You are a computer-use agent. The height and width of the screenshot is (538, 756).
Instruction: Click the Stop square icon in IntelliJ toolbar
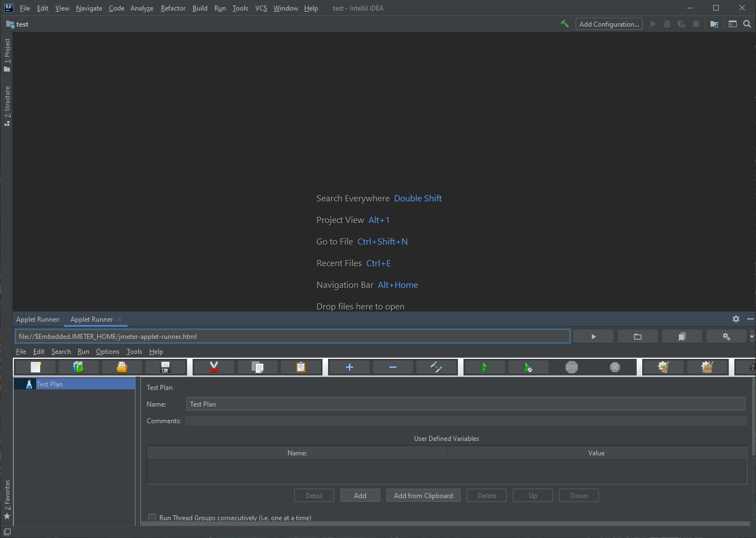(696, 24)
